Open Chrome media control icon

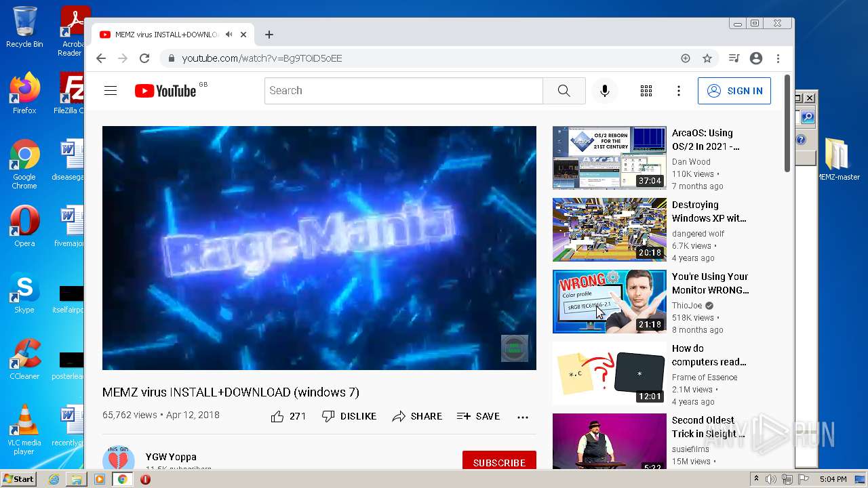[734, 58]
